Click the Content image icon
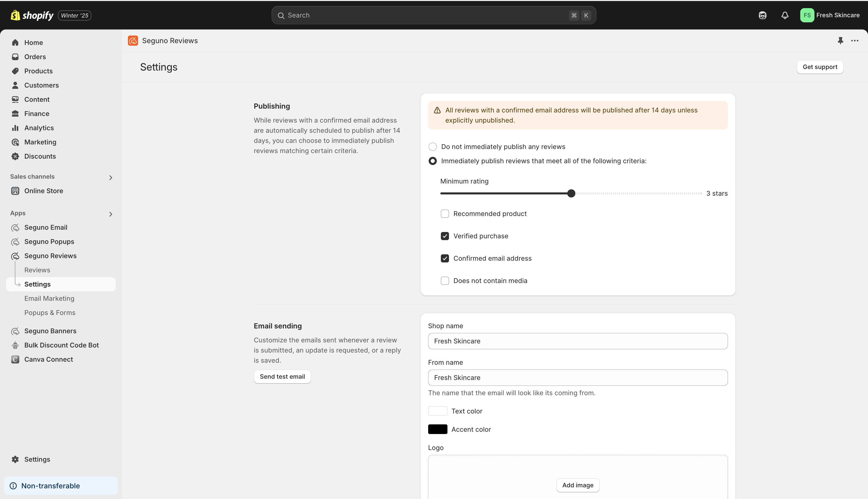This screenshot has height=499, width=868. pos(15,99)
